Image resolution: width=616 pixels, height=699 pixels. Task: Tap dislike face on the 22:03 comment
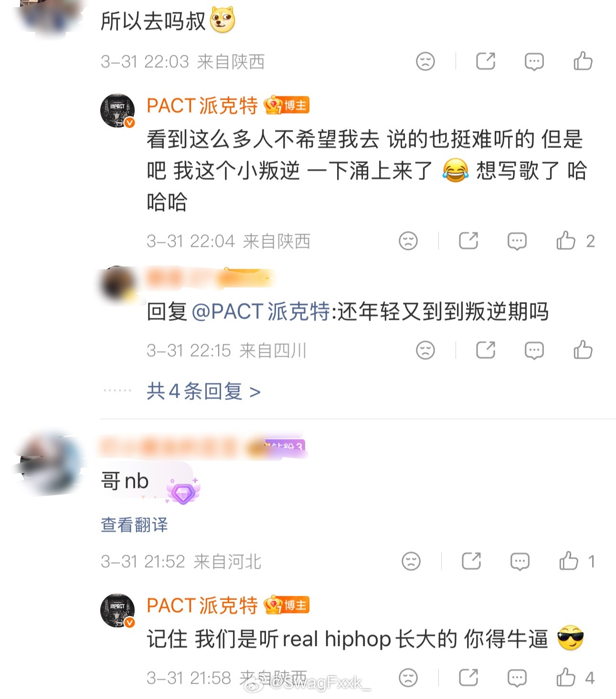click(425, 61)
